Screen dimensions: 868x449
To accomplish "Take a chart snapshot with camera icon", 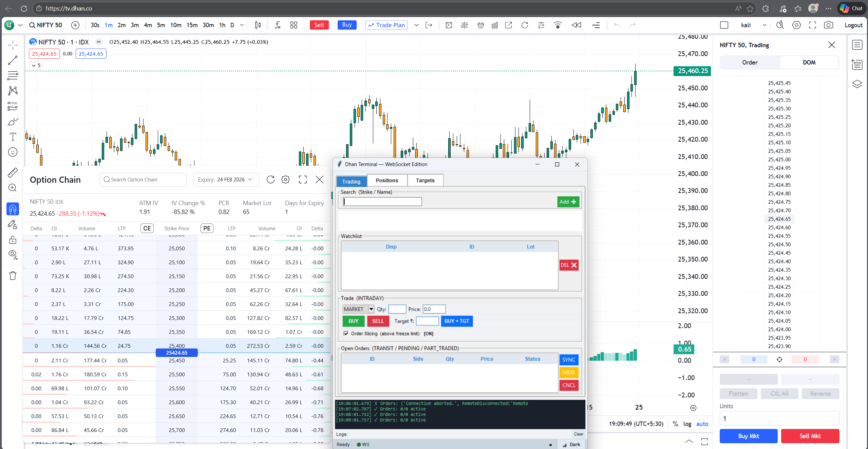I will click(828, 25).
